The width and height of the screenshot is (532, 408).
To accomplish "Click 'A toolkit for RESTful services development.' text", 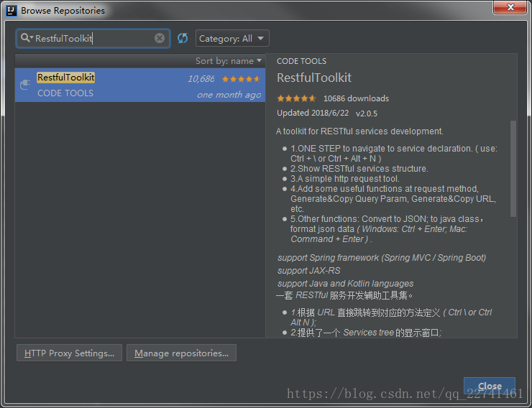I will click(359, 131).
